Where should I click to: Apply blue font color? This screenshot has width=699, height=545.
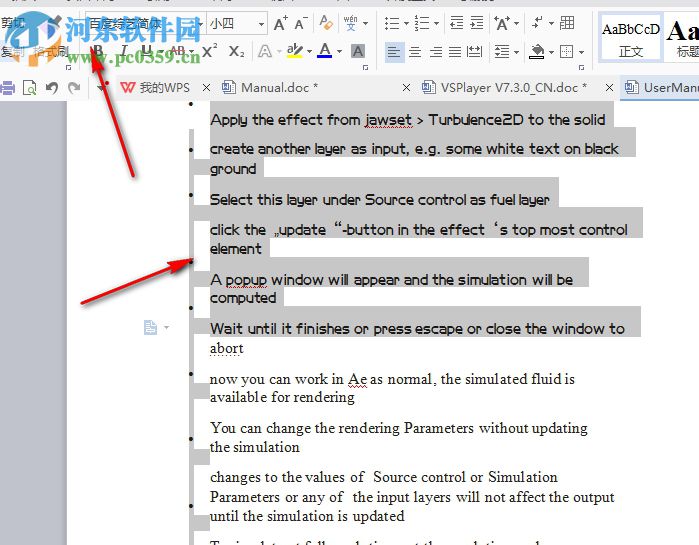[325, 52]
